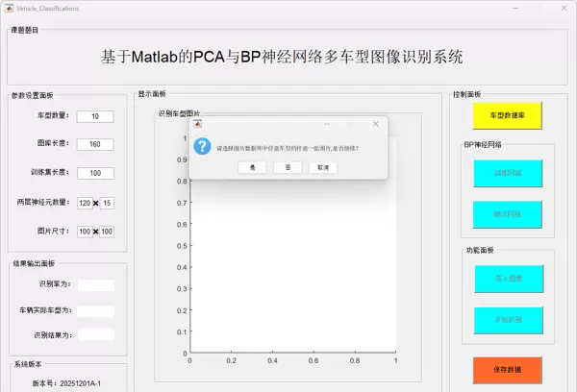Viewport: 577px width, 392px height.
Task: Click the blue question mark icon
Action: [x=202, y=147]
